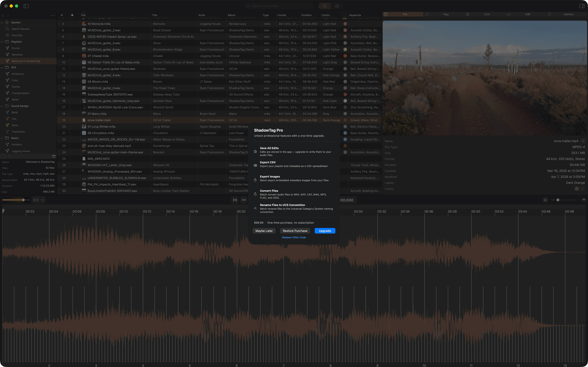
Task: Switch to the Tags tab in inspector
Action: coord(446,14)
